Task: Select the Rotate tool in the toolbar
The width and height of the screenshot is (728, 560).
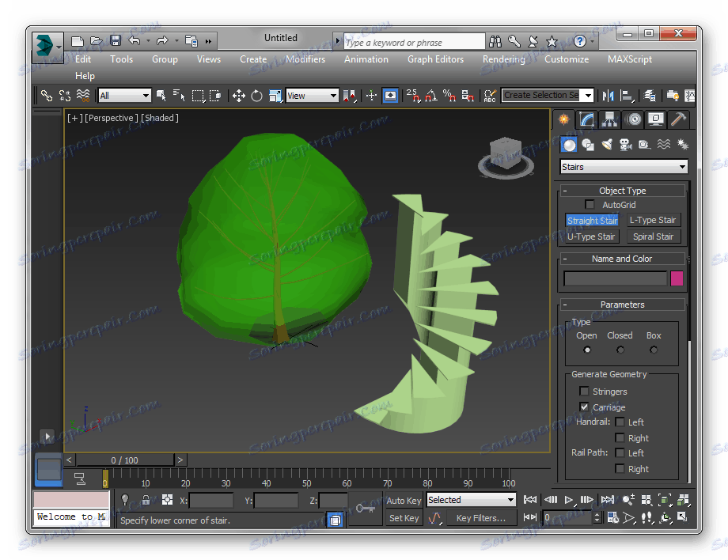Action: pyautogui.click(x=256, y=96)
